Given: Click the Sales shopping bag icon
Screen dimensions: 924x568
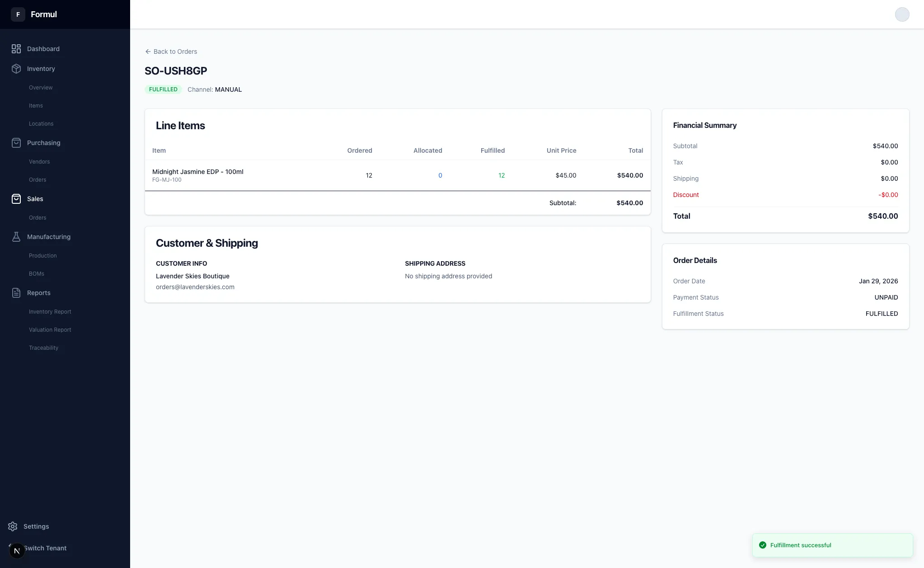Looking at the screenshot, I should tap(16, 199).
